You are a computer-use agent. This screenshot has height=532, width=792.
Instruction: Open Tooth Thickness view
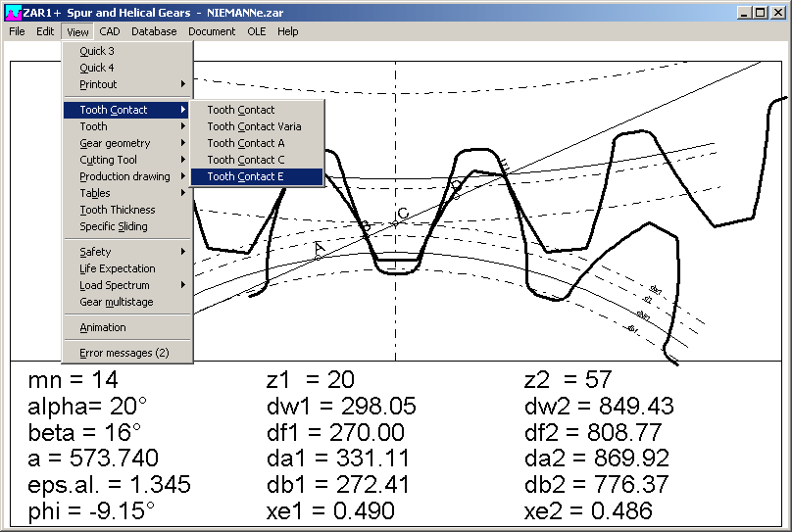[118, 210]
